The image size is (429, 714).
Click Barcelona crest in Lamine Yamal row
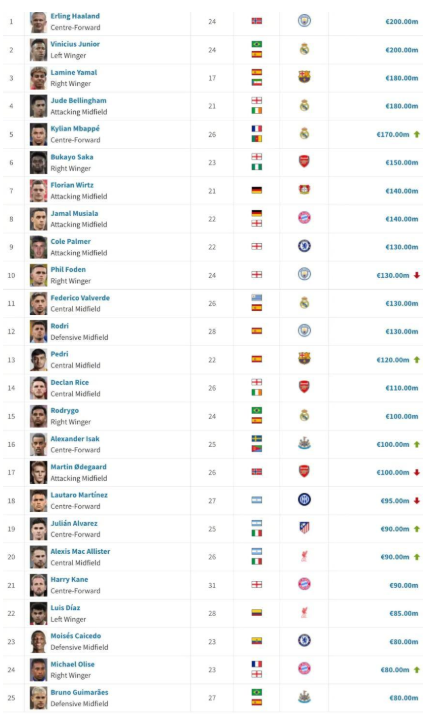click(x=304, y=77)
